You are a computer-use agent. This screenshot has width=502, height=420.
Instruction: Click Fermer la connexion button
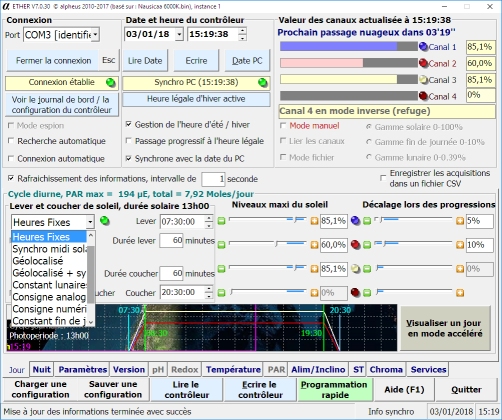[x=53, y=61]
